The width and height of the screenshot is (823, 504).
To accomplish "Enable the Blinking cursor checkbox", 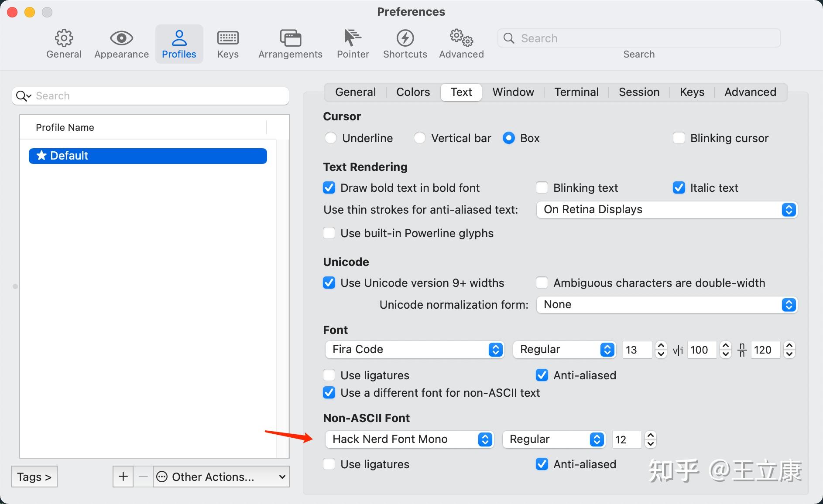I will (679, 138).
